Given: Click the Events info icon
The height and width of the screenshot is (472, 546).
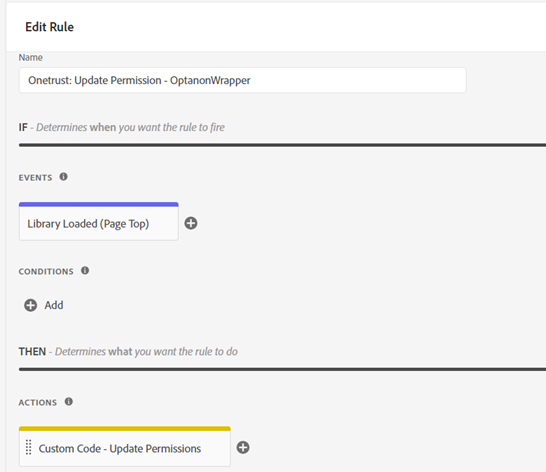Looking at the screenshot, I should coord(63,177).
